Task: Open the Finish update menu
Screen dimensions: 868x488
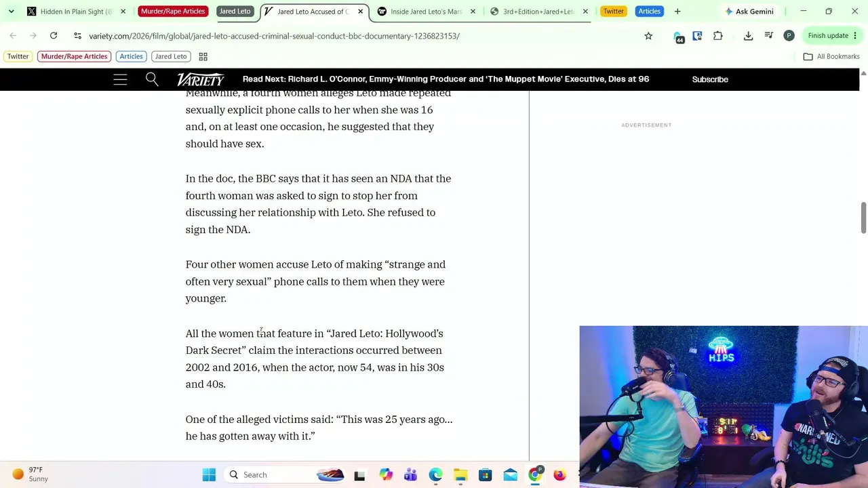Action: (x=833, y=36)
